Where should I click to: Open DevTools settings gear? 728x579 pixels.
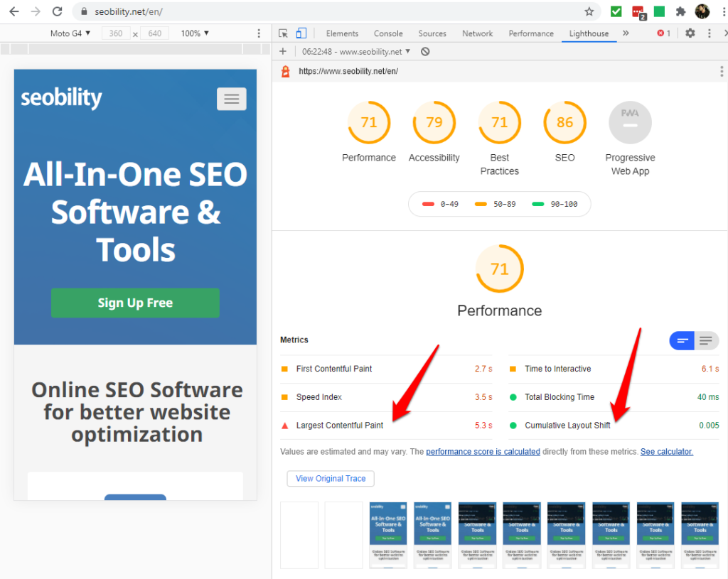coord(690,33)
